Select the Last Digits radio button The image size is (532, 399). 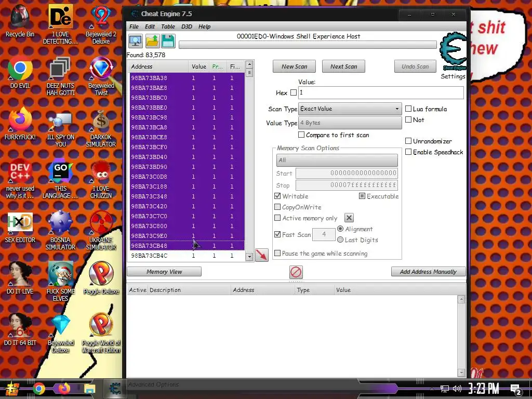coord(340,240)
